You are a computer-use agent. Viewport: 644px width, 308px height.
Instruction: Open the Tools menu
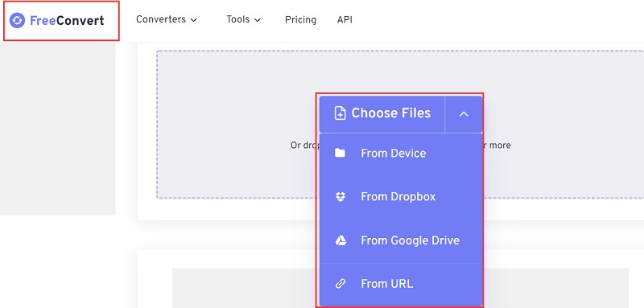pyautogui.click(x=244, y=19)
